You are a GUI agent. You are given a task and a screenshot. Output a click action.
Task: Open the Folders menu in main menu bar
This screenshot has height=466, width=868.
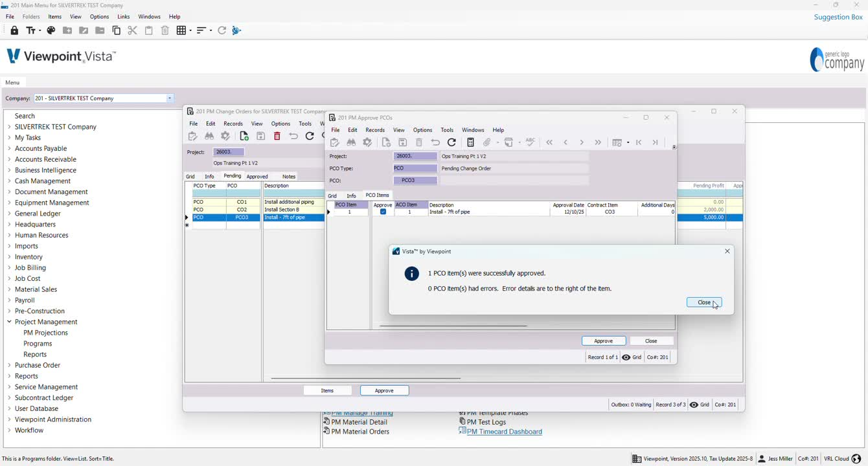pos(31,17)
